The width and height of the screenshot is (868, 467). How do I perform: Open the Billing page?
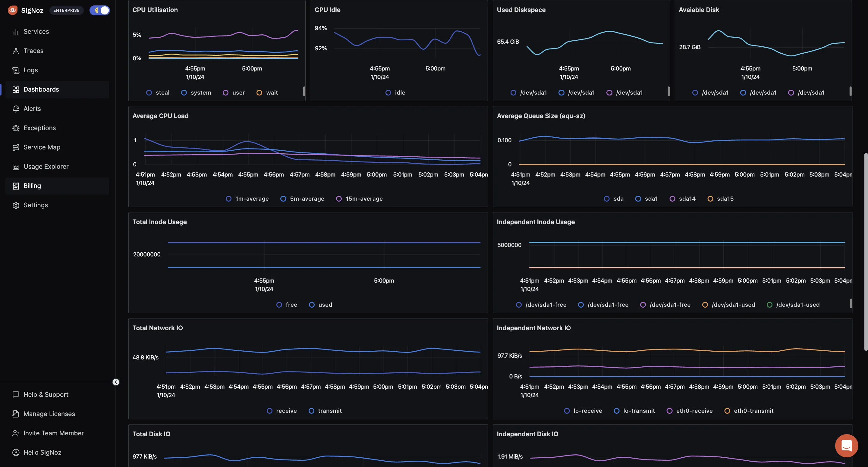click(x=57, y=186)
